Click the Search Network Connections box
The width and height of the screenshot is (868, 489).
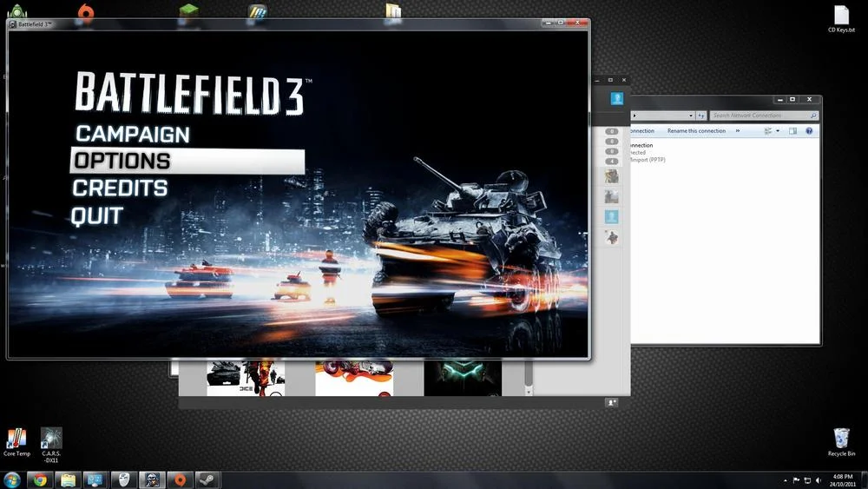763,116
